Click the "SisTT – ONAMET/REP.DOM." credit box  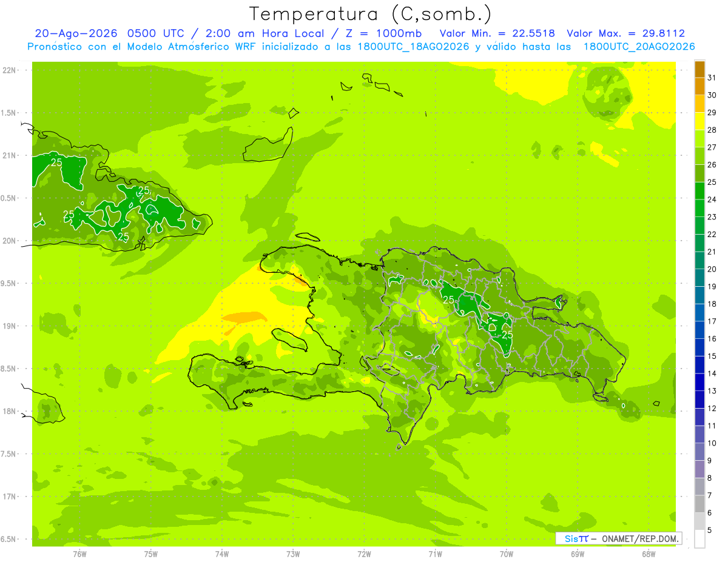[618, 538]
